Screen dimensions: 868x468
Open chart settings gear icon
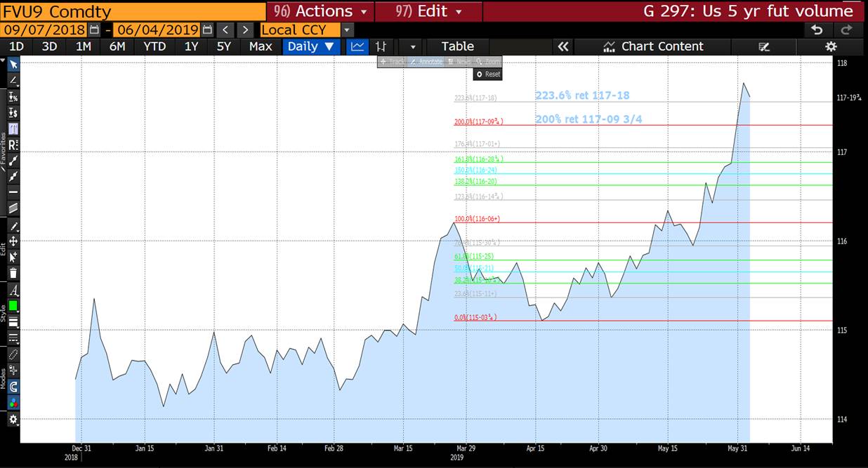831,46
